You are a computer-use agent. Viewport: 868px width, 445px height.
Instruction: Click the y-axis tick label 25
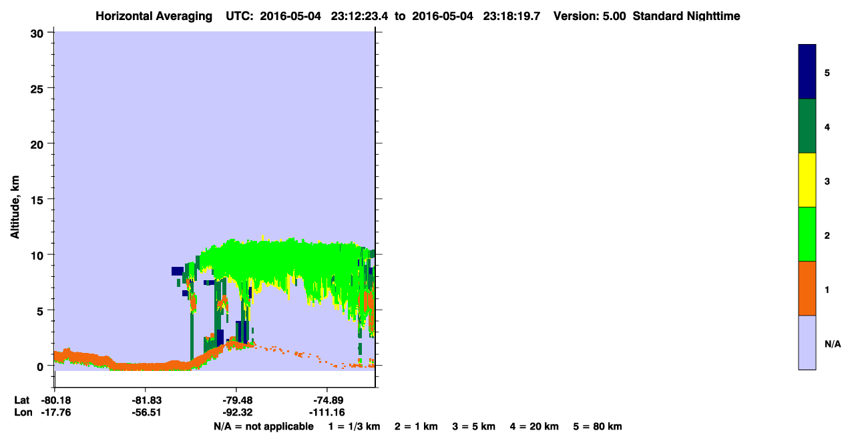coord(39,88)
